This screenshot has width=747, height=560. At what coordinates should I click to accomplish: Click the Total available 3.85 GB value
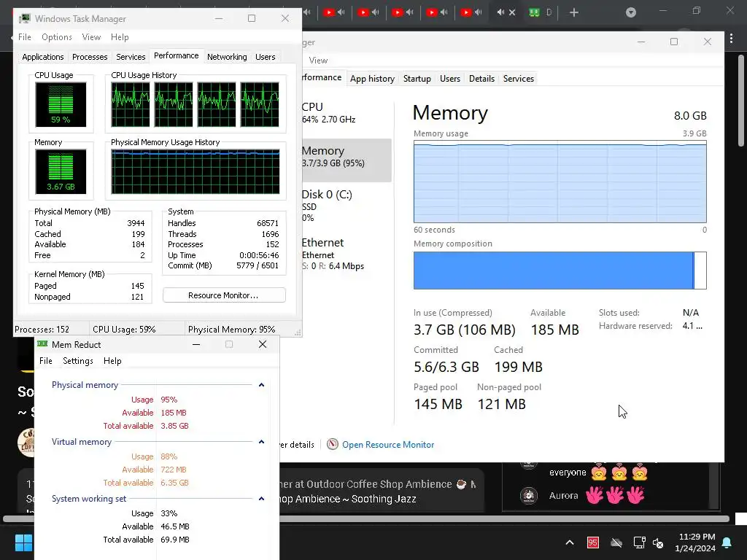point(174,426)
